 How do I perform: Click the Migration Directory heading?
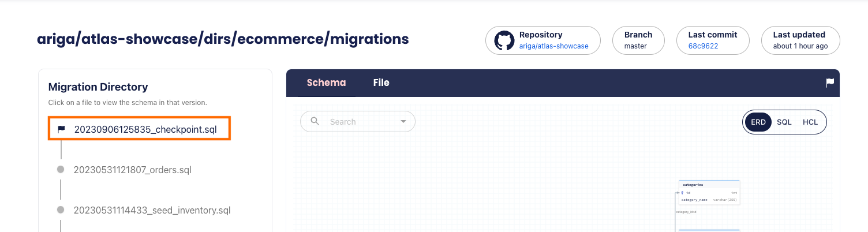click(x=98, y=87)
